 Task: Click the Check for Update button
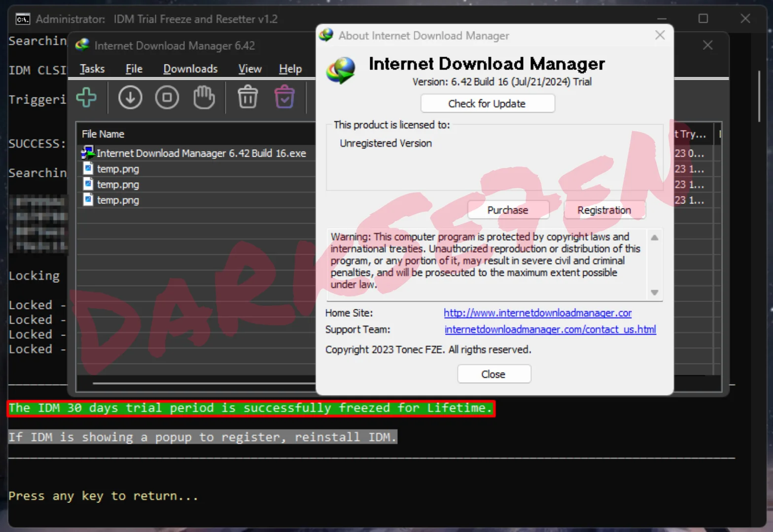(487, 103)
